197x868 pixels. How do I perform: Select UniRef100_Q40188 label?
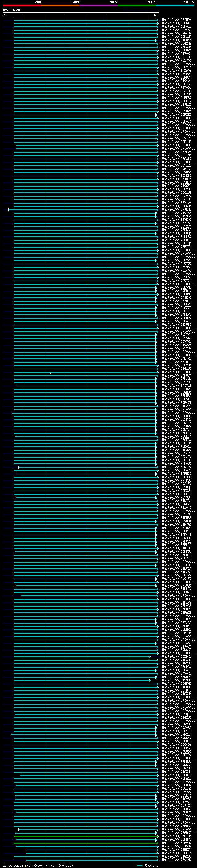click(176, 213)
